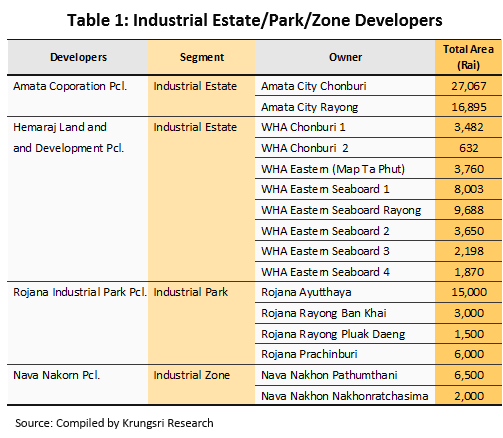Select the WHA Eastern Seaboard 4 cell
503x438 pixels.
click(x=345, y=272)
